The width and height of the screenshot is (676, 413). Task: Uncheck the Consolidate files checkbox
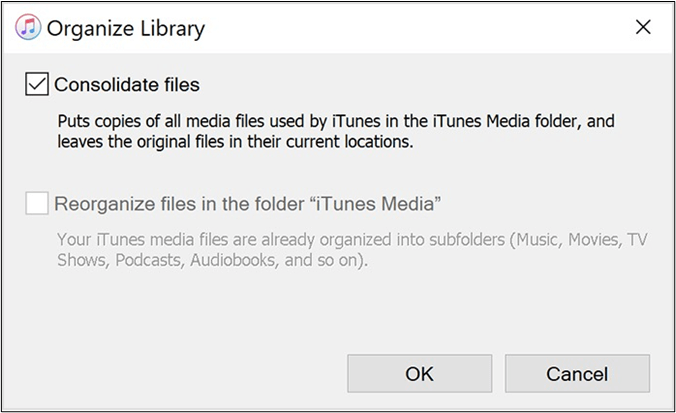37,85
